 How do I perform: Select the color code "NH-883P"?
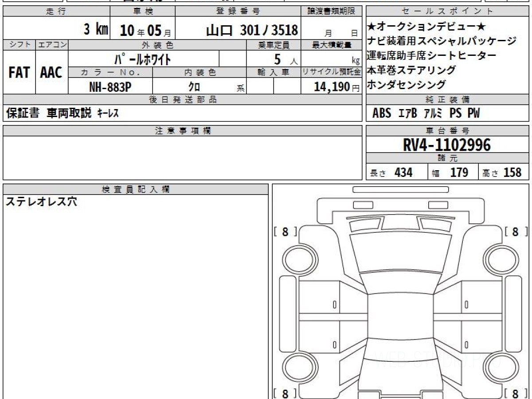(x=110, y=86)
